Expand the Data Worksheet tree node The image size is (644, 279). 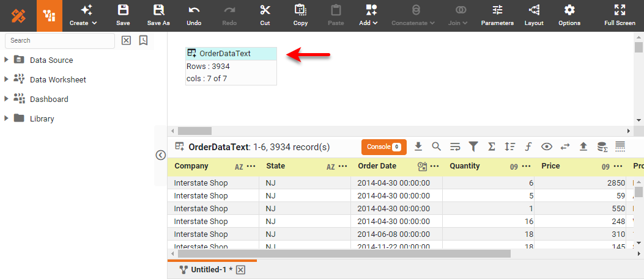(6, 79)
